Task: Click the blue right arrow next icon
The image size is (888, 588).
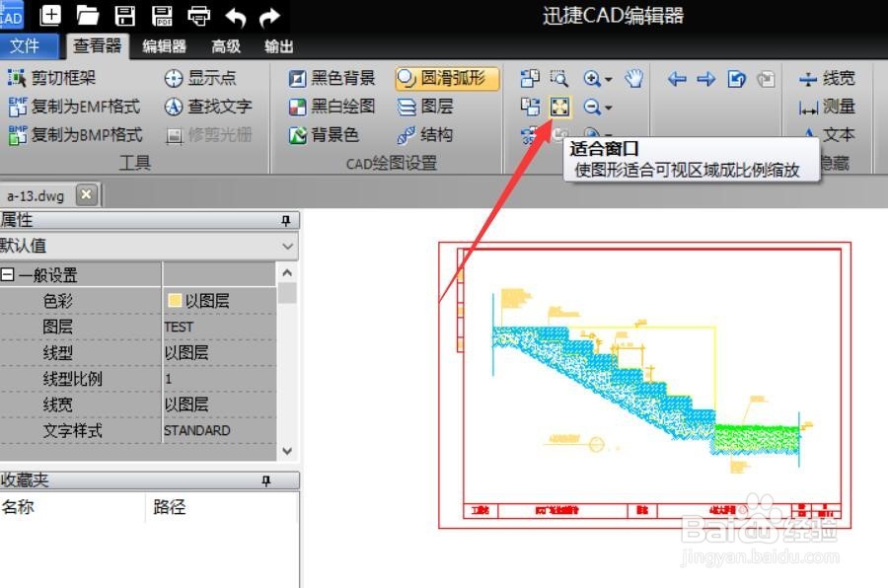Action: pos(706,78)
